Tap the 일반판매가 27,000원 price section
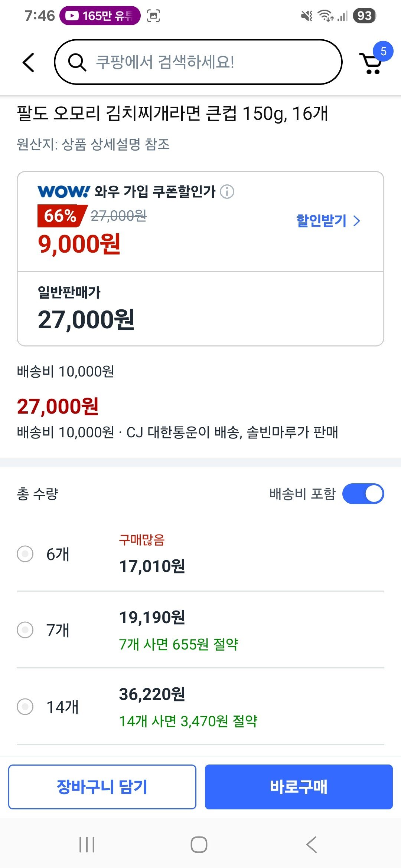The image size is (401, 868). [x=200, y=309]
